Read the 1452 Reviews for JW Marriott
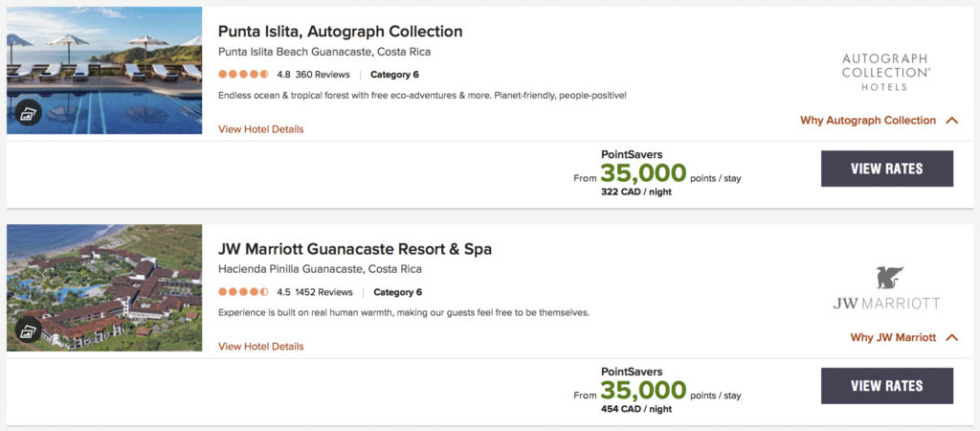Image resolution: width=980 pixels, height=431 pixels. point(322,292)
